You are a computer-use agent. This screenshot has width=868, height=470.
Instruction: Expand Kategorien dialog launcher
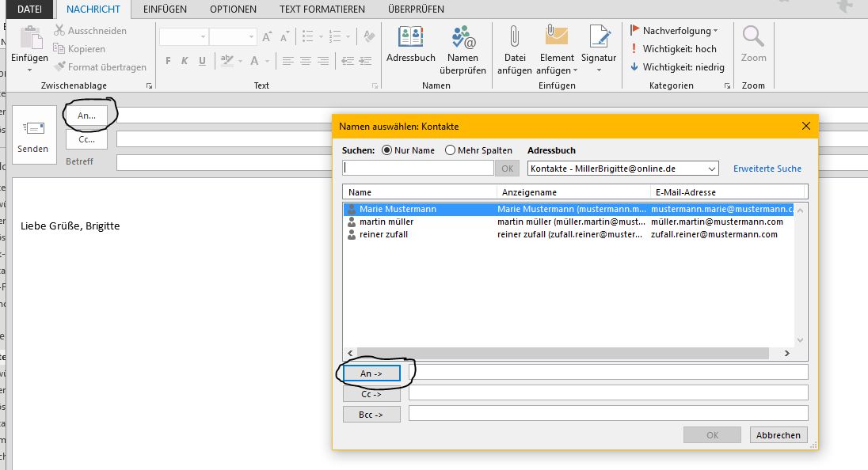point(727,85)
